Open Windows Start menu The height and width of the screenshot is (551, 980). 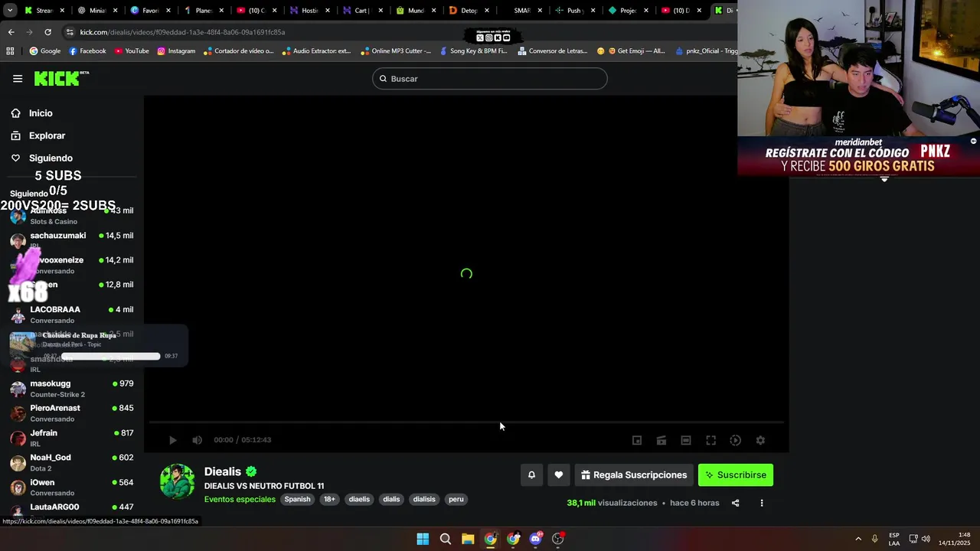[423, 539]
